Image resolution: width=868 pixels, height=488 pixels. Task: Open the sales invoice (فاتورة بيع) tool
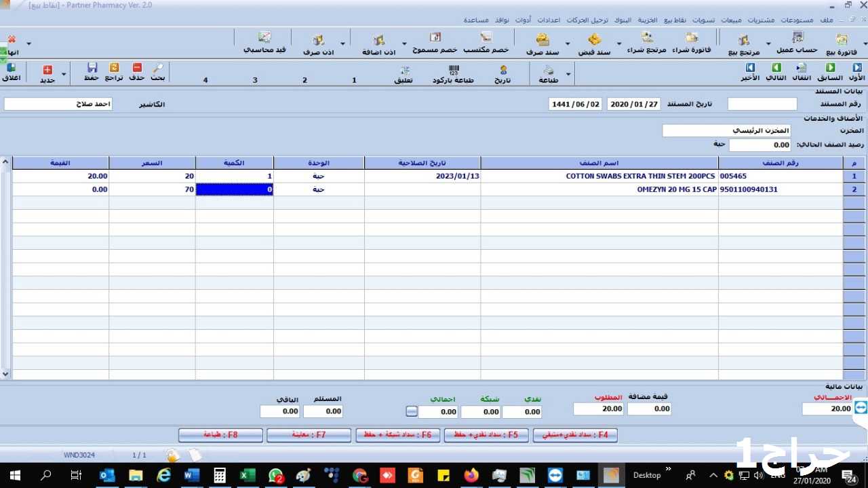click(x=842, y=42)
